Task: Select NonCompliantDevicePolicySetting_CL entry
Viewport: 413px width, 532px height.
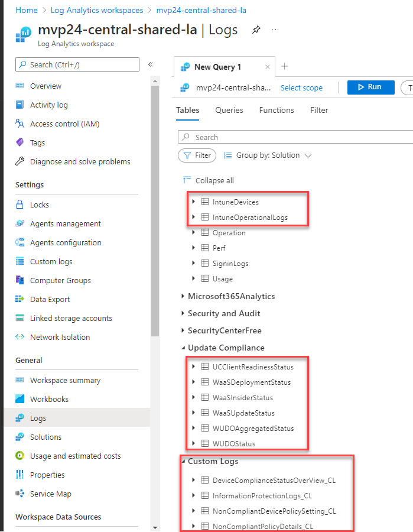Action: pos(274,511)
